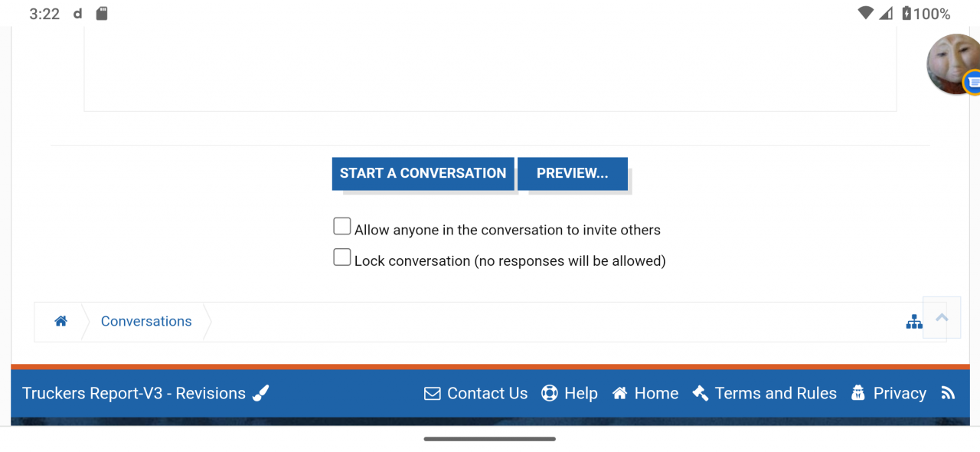Click the Privacy policy icon
980x452 pixels.
[857, 394]
